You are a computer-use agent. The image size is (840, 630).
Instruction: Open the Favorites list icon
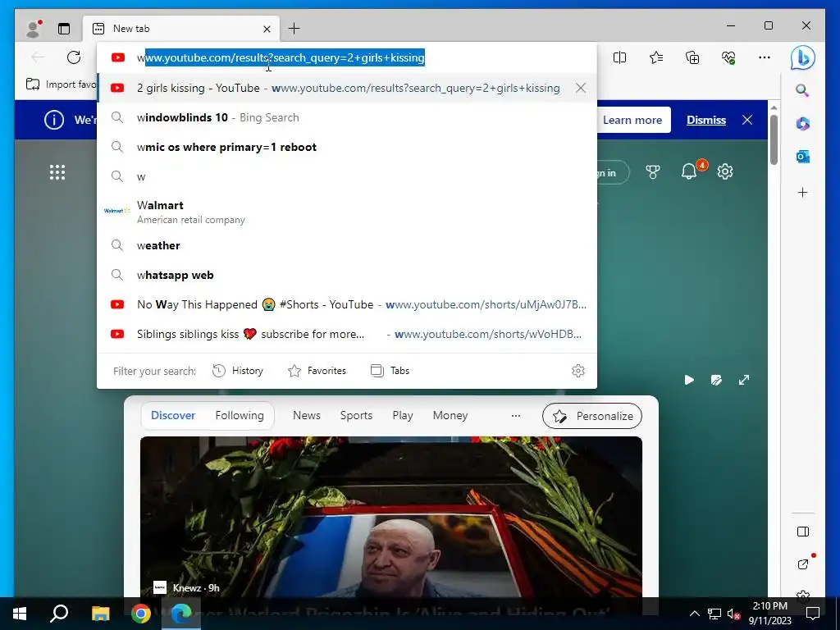pyautogui.click(x=656, y=57)
